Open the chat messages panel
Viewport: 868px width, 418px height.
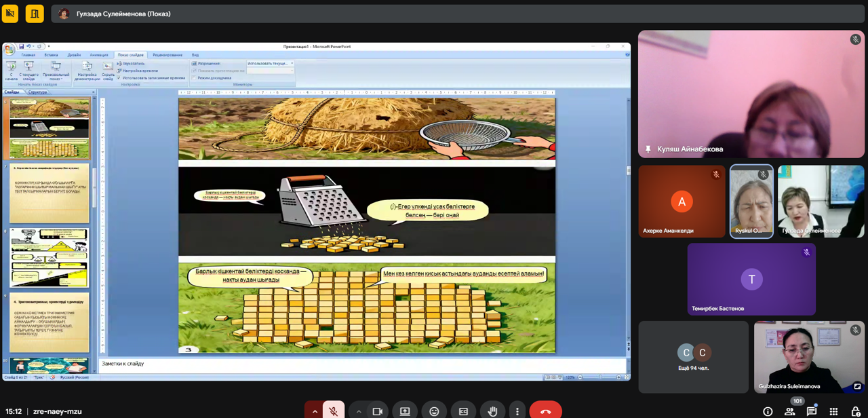812,411
